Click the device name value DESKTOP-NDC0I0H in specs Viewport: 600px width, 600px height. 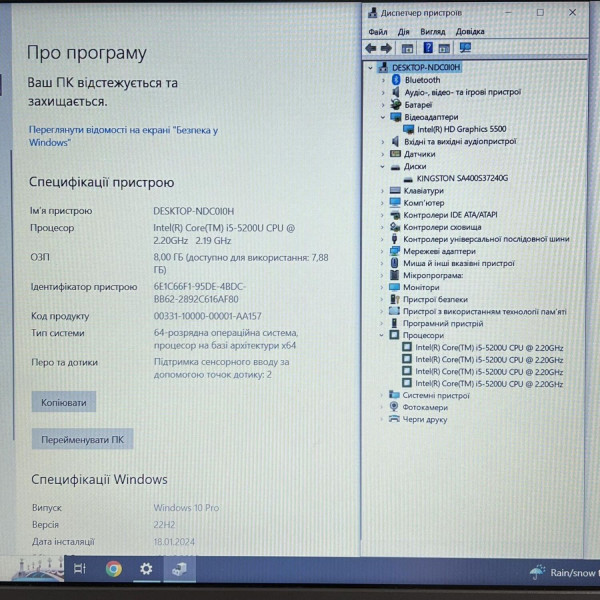pos(194,211)
